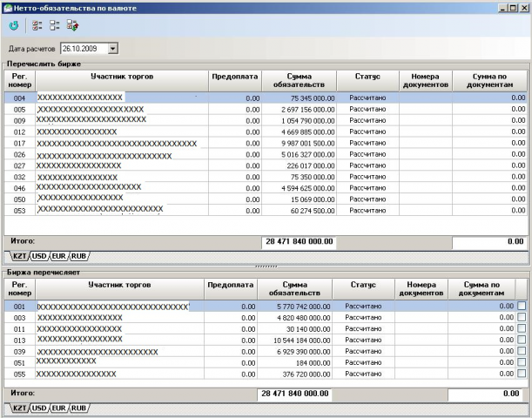Click lower total 28 471 840 000.00 field
Image resolution: width=532 pixels, height=418 pixels.
(294, 394)
